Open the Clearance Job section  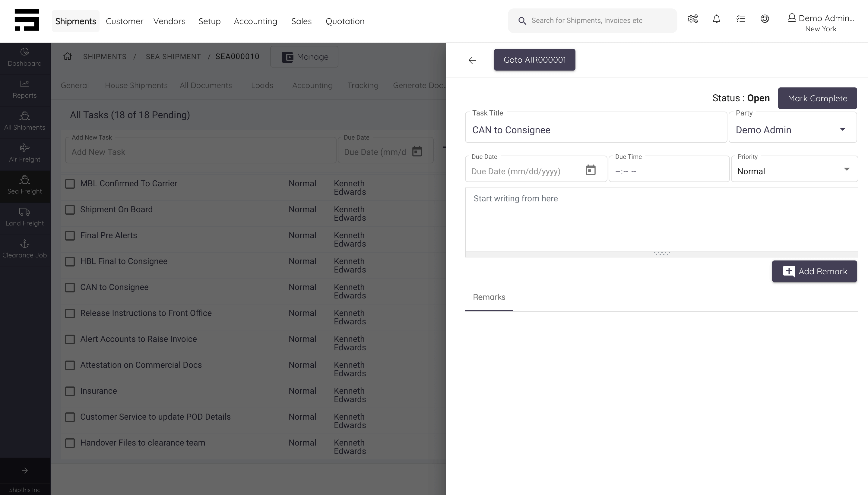[x=24, y=248]
